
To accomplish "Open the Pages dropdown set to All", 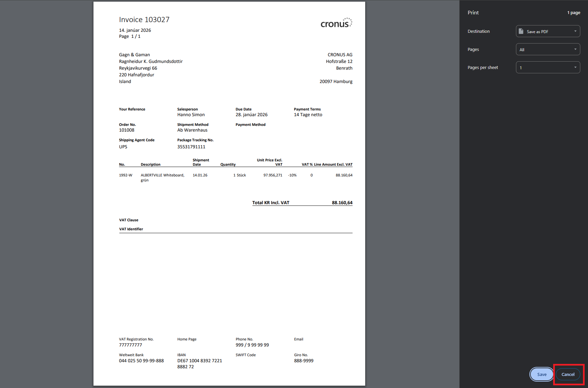I will point(547,50).
